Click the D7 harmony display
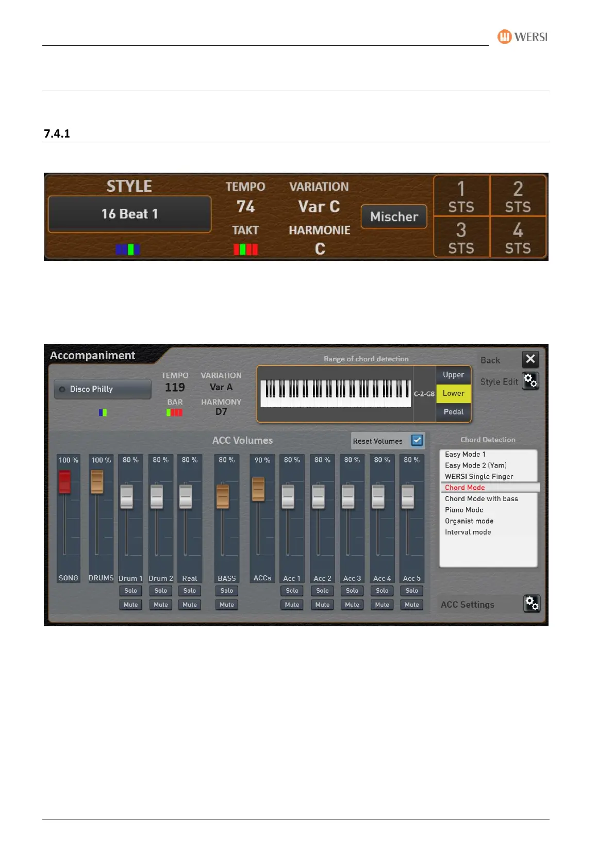The image size is (614, 868). [x=221, y=412]
